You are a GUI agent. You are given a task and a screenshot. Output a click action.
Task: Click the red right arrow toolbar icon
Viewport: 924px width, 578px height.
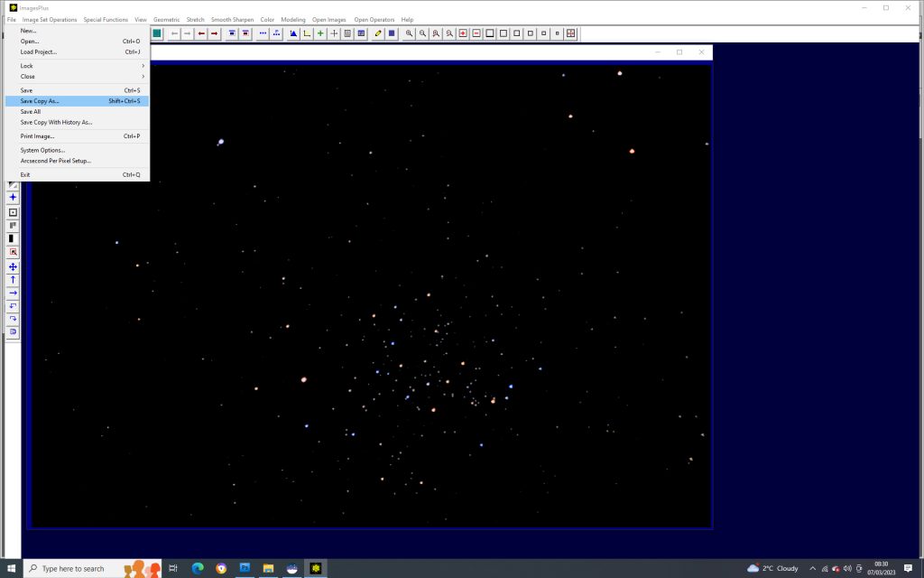point(215,33)
